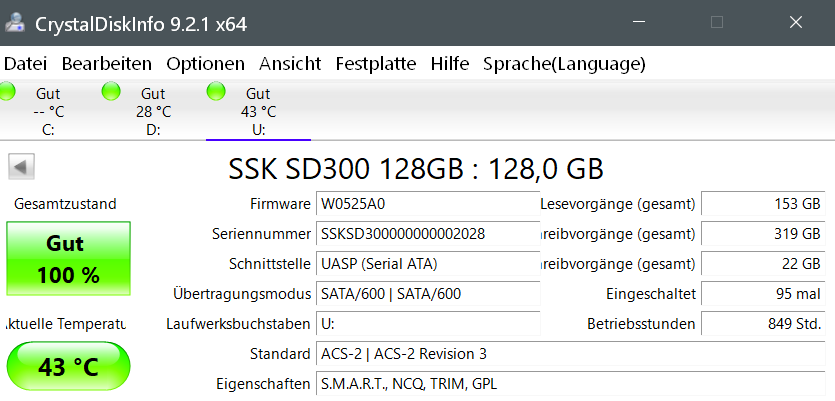Open the Festplatte menu

coord(376,63)
